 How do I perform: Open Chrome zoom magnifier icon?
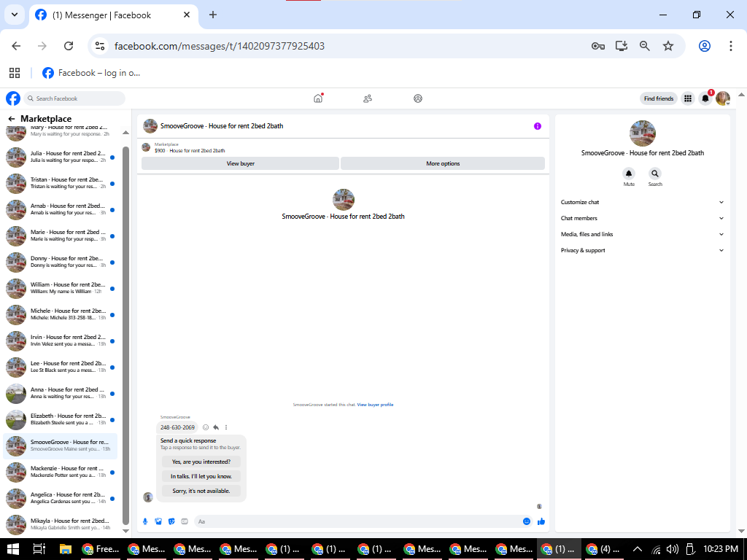point(645,46)
